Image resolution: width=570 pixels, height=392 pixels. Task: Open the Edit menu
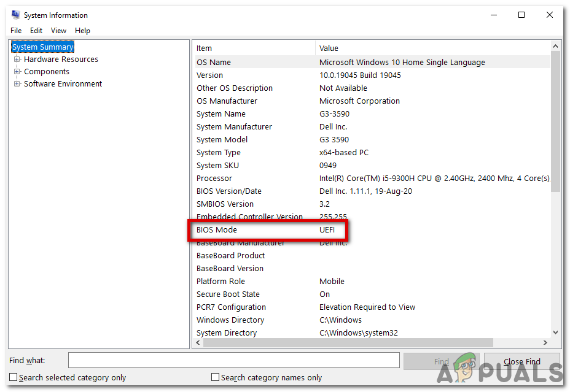pos(36,31)
